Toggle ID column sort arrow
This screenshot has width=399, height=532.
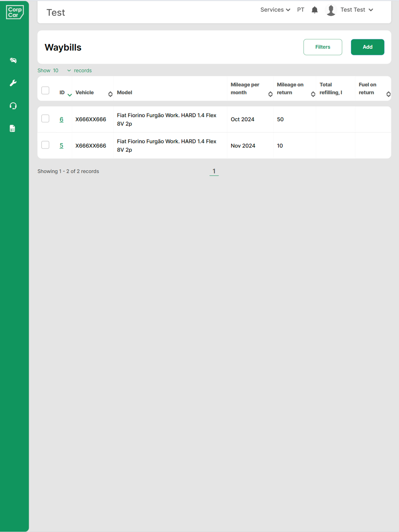[x=70, y=95]
